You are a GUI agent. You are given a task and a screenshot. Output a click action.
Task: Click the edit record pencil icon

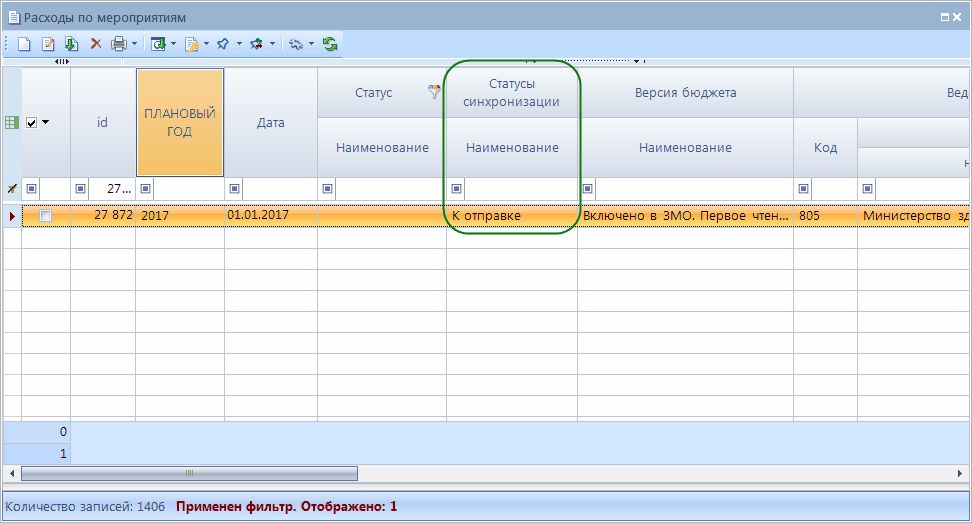tap(47, 44)
